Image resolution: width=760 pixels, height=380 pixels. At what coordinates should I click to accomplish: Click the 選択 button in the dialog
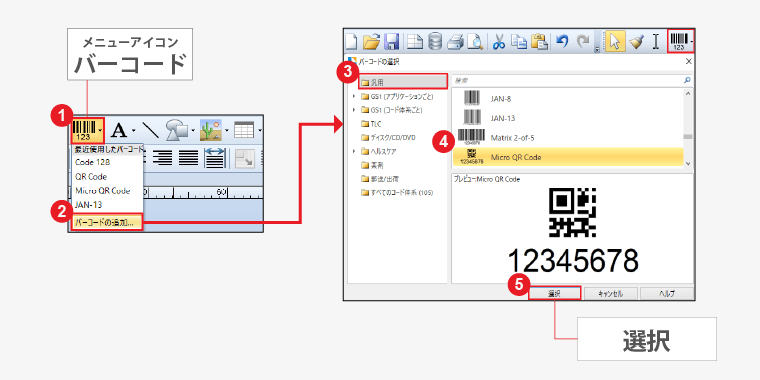coord(554,294)
